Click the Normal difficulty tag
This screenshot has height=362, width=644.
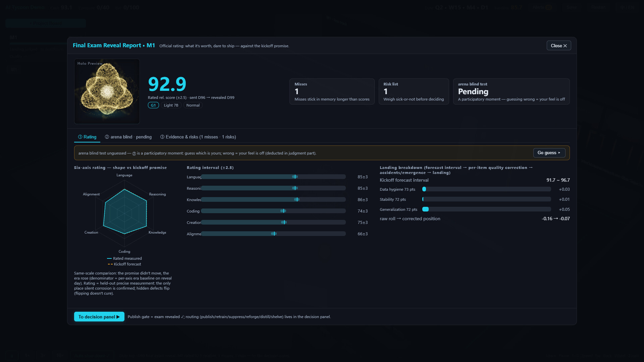[193, 105]
